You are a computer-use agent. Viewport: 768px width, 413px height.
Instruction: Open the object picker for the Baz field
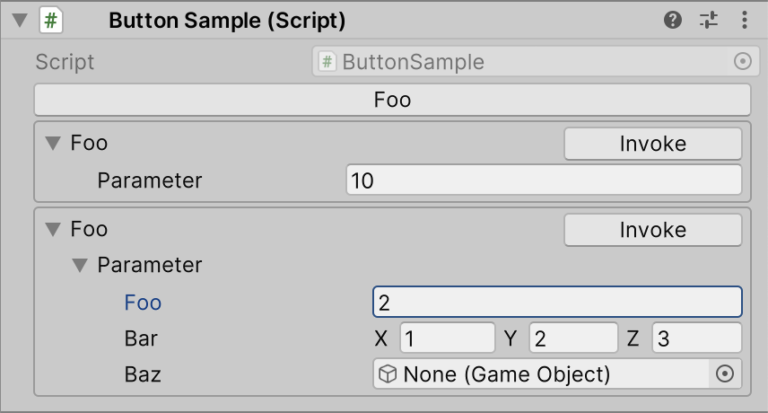point(726,374)
